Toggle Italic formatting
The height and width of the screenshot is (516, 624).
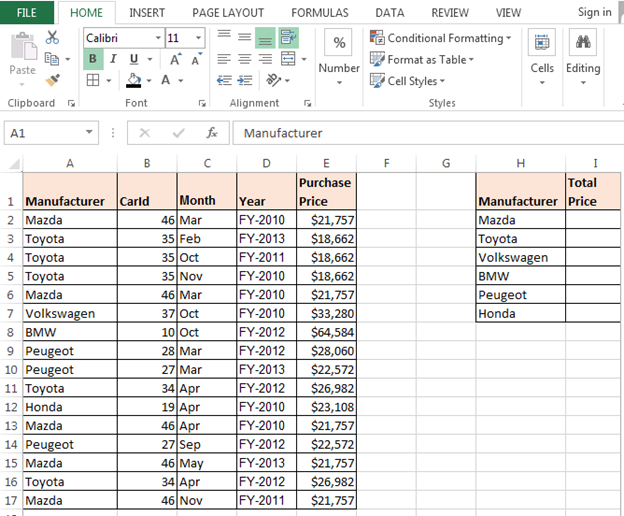[x=113, y=59]
